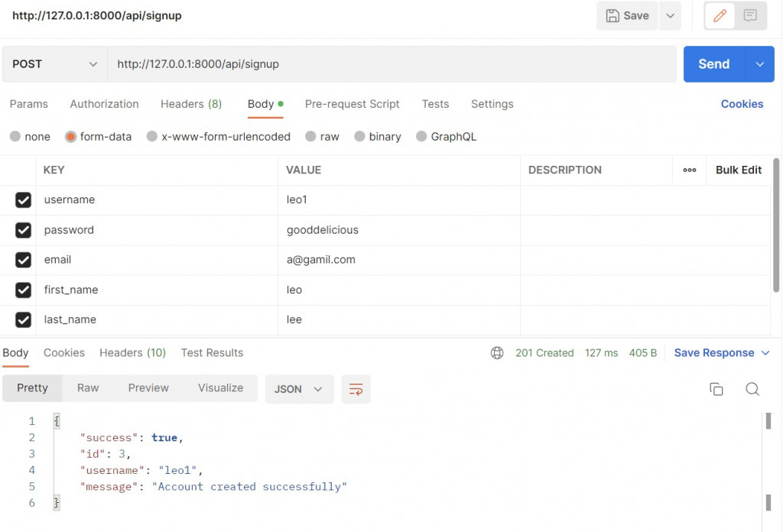Click the blue Send button
The height and width of the screenshot is (532, 783).
(713, 64)
